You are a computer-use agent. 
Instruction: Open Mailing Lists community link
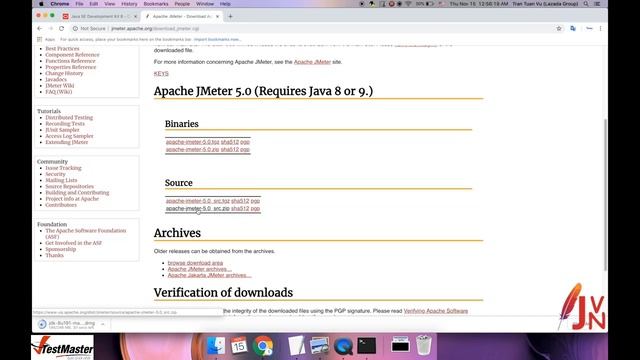pos(61,180)
